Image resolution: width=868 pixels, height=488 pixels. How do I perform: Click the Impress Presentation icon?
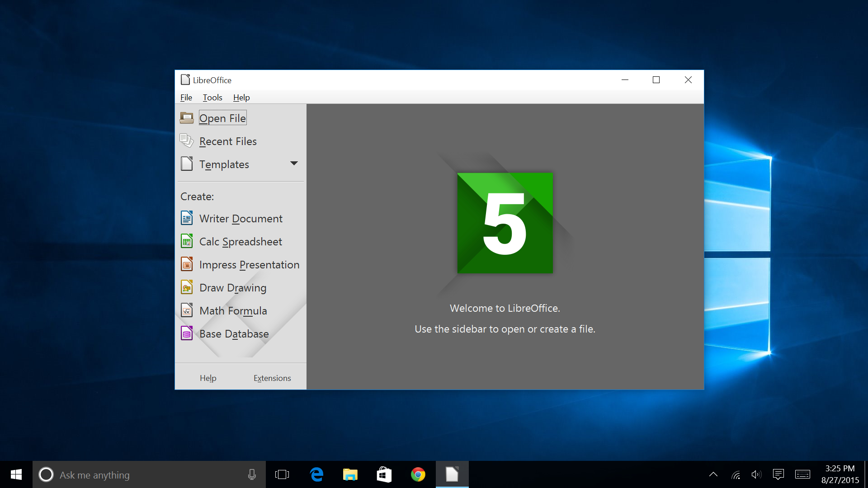[x=188, y=264]
